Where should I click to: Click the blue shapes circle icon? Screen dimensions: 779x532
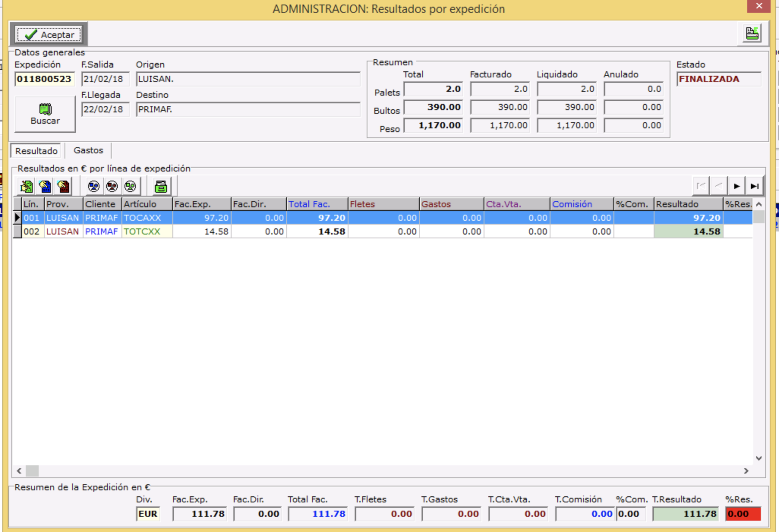93,186
